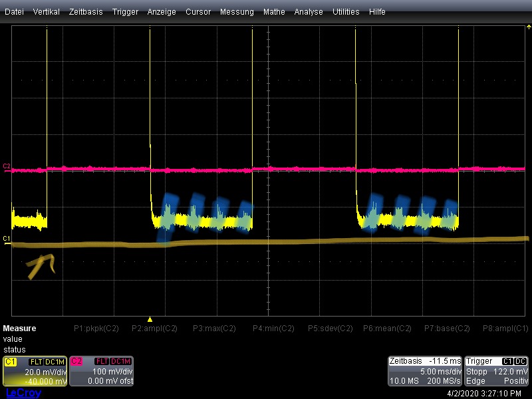Open the Utilities menu
532x399 pixels.
pos(346,12)
